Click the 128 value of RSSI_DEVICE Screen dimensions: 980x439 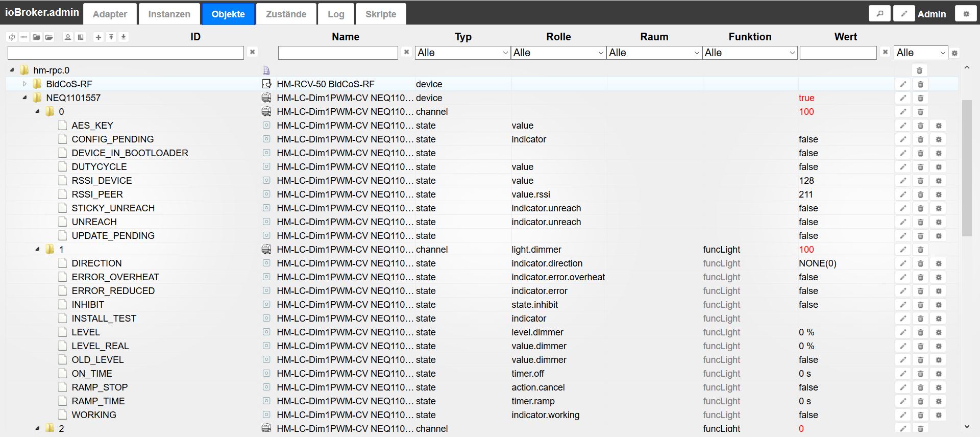(x=806, y=181)
